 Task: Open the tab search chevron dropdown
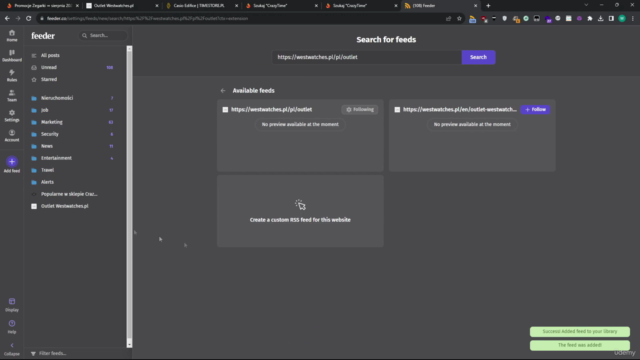click(x=586, y=5)
